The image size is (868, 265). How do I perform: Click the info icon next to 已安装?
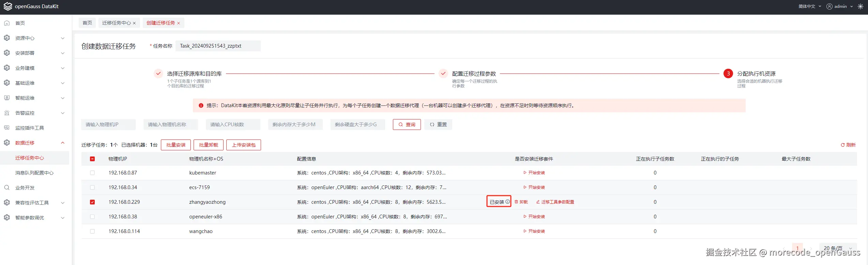pos(507,202)
